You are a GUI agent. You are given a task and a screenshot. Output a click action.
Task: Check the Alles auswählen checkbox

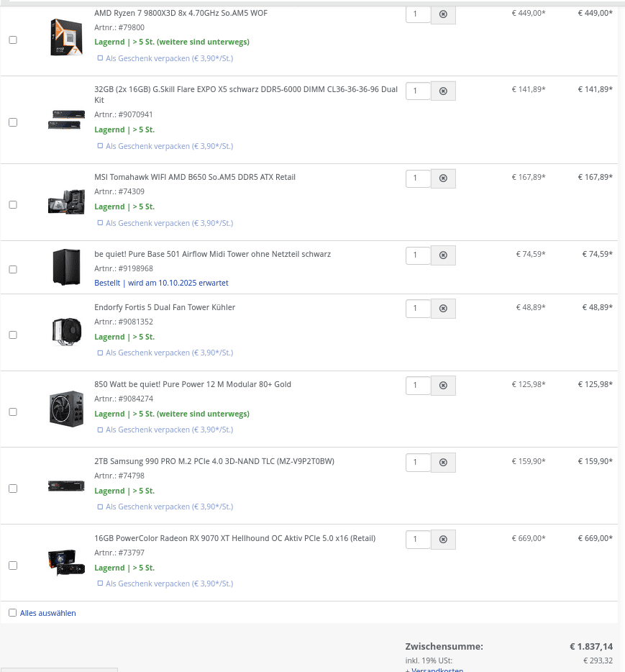[x=13, y=613]
